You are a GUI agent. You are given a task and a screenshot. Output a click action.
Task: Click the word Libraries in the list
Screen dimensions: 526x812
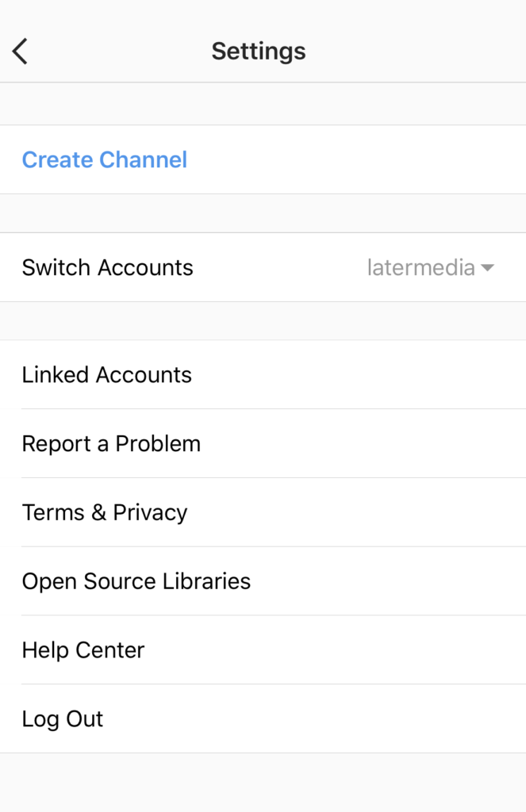(x=206, y=581)
